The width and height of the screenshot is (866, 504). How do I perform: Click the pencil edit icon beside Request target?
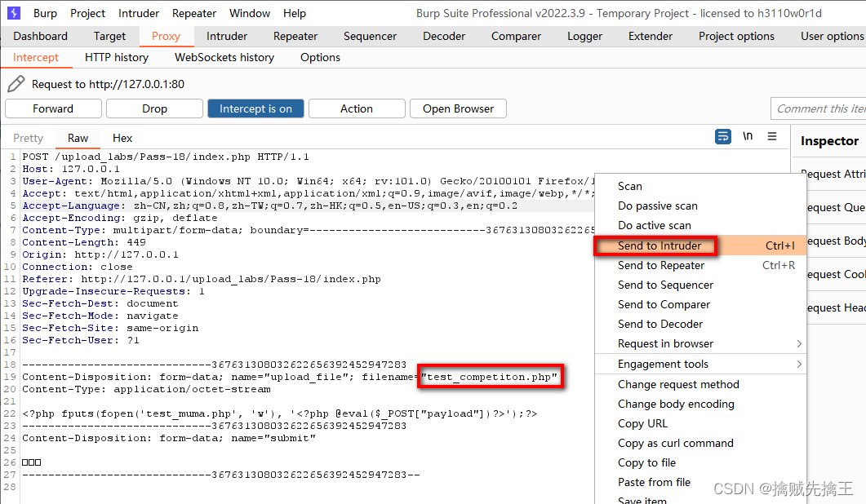point(16,84)
